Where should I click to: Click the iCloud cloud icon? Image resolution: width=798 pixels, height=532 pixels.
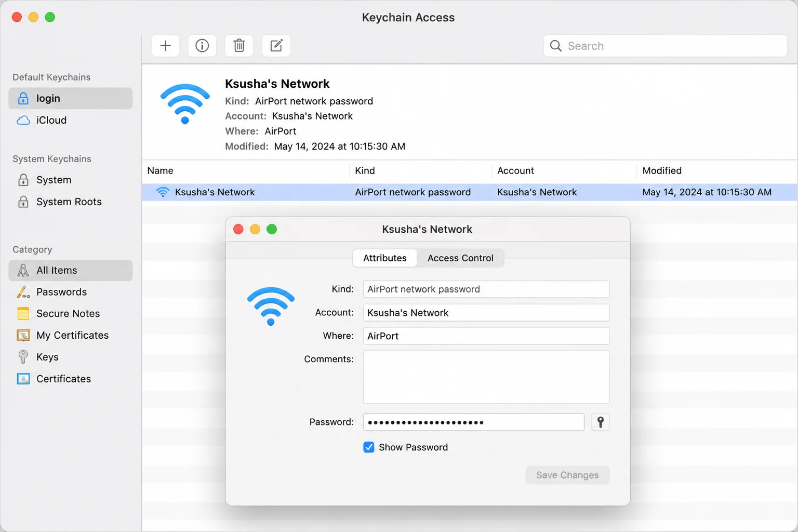coord(23,121)
